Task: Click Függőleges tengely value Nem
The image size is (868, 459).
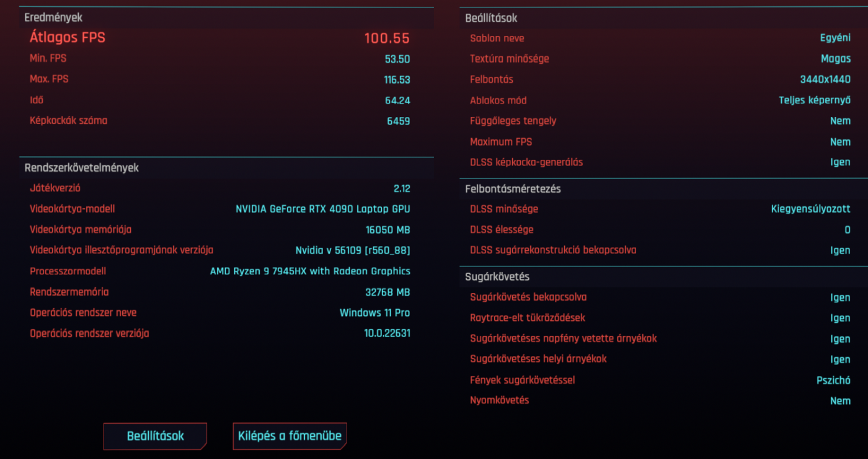Action: pyautogui.click(x=840, y=121)
